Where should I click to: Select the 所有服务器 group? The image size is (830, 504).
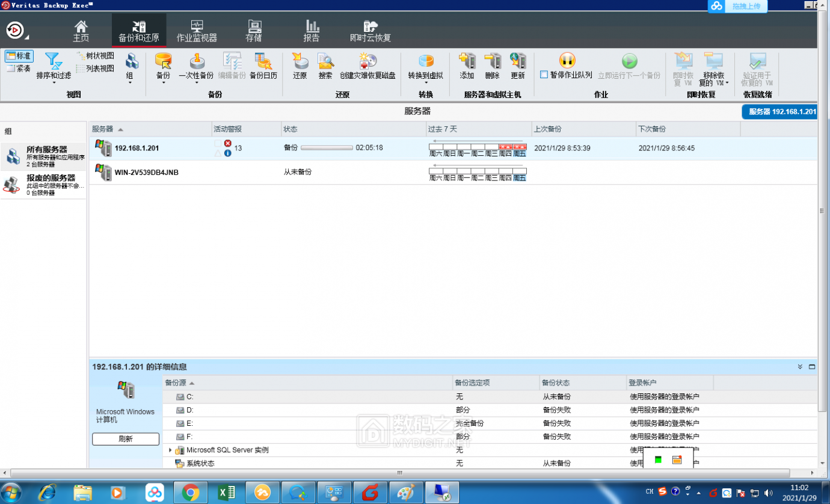tap(43, 156)
